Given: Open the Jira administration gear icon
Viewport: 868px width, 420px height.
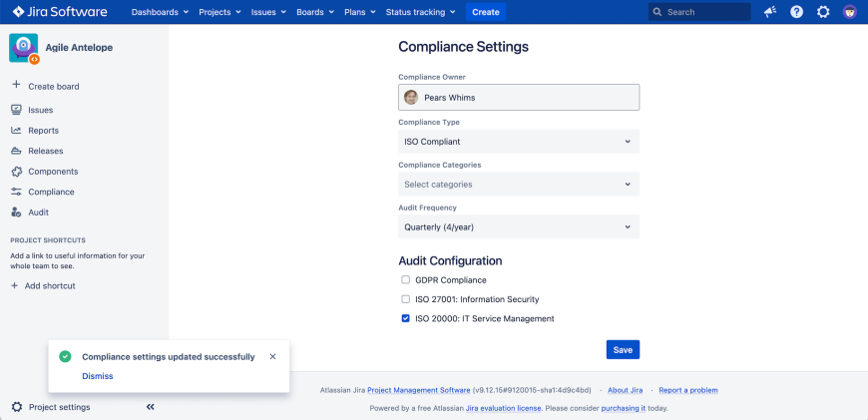Looking at the screenshot, I should point(823,12).
